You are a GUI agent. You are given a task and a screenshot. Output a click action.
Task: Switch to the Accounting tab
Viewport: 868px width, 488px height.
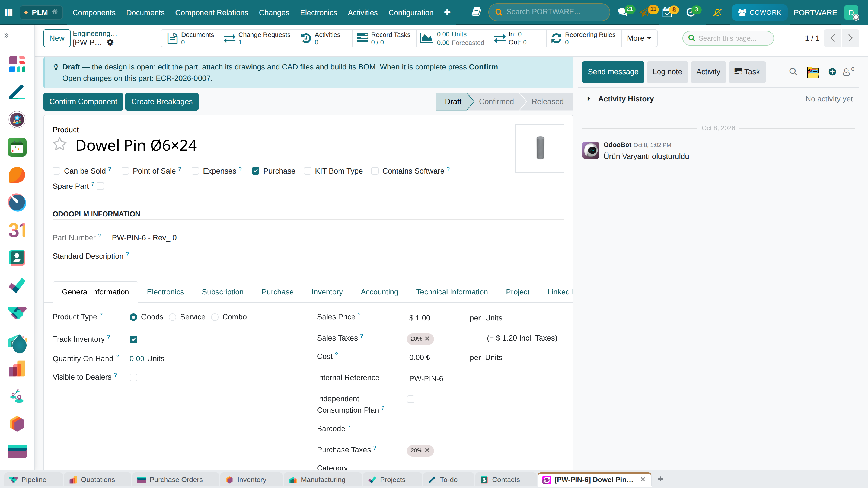[x=379, y=292]
